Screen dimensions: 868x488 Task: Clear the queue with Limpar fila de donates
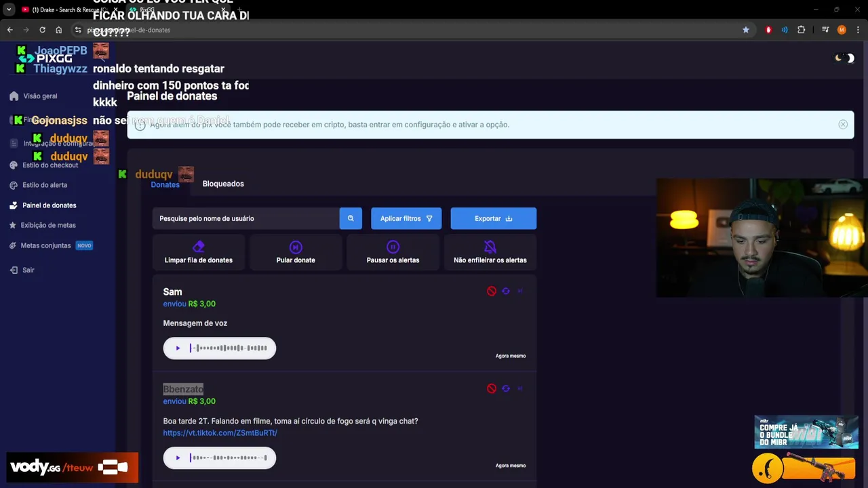[x=199, y=252]
